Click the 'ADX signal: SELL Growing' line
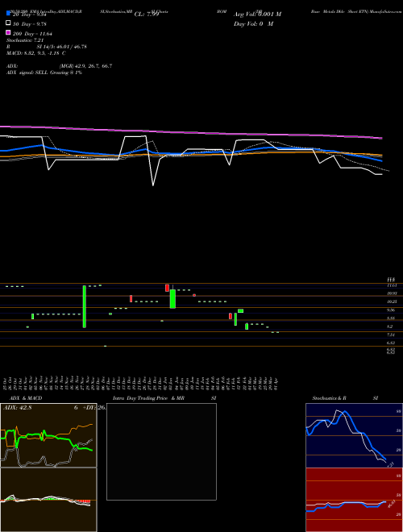This screenshot has width=403, height=532. (x=44, y=73)
